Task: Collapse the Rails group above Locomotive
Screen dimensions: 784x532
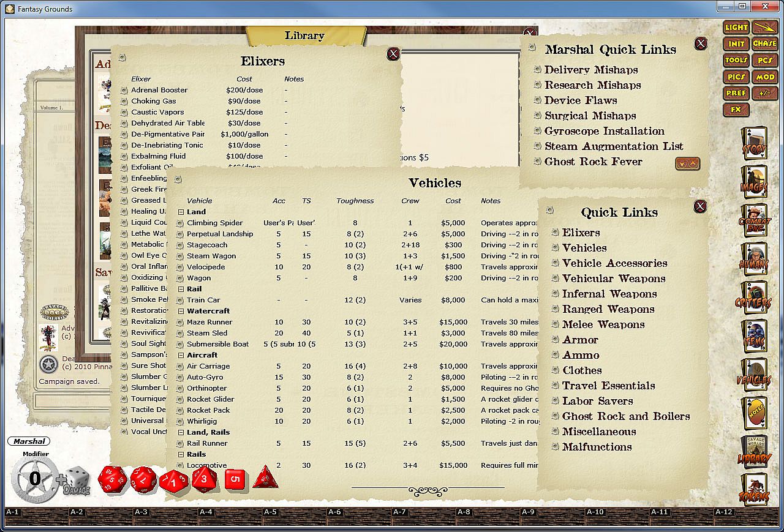Action: (181, 454)
